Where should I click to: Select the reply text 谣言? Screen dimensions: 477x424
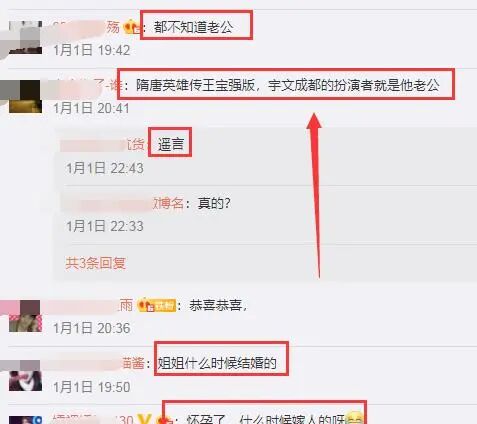tap(171, 145)
